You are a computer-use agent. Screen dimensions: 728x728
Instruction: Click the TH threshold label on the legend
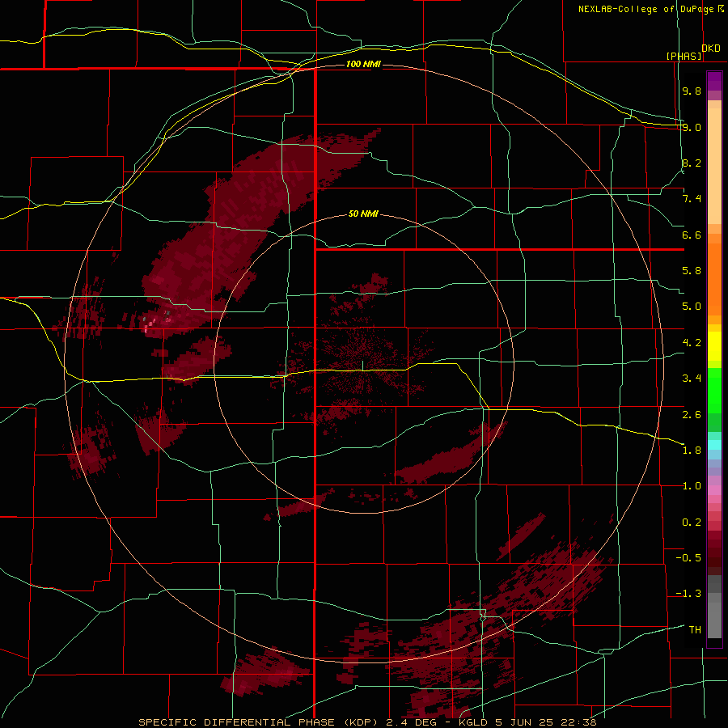pos(695,630)
